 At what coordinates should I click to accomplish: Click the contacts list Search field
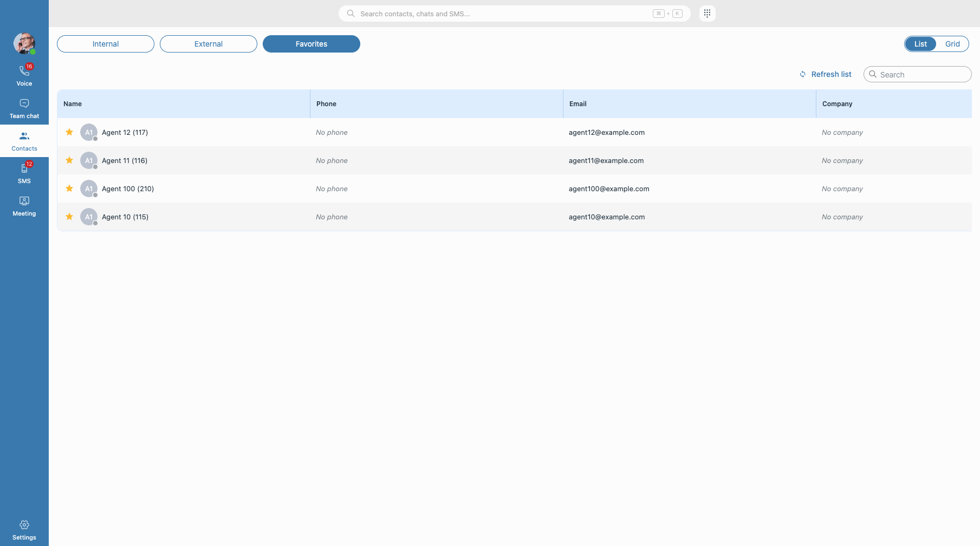tap(918, 74)
